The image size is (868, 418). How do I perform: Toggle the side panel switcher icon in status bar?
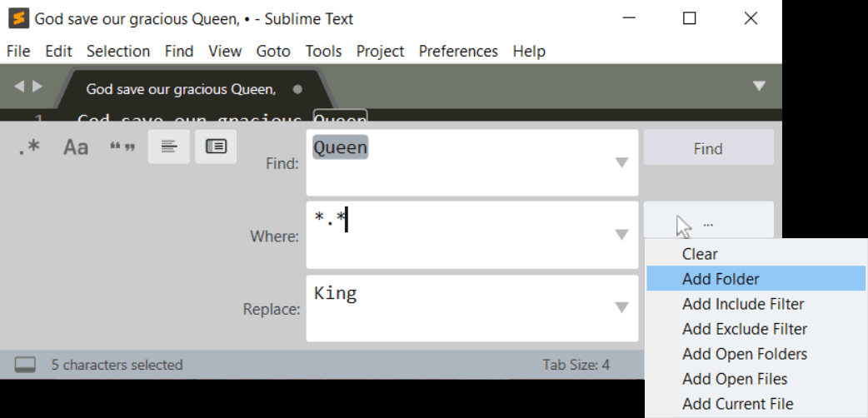(25, 365)
